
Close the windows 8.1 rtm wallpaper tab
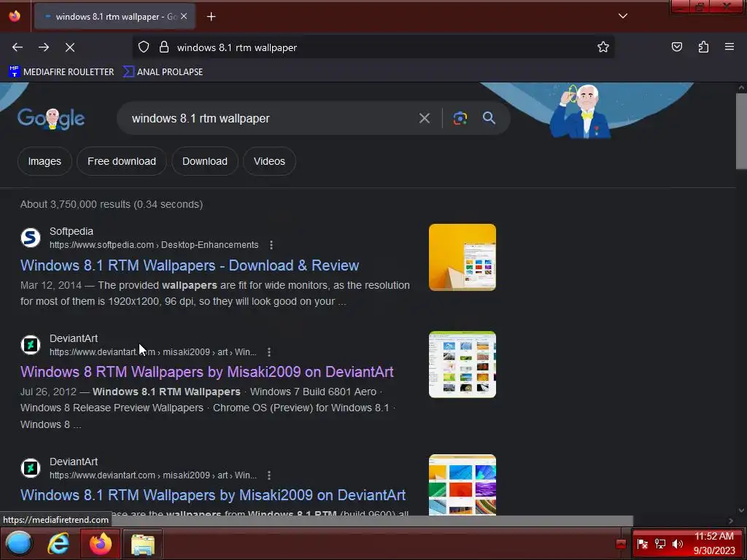(x=184, y=16)
